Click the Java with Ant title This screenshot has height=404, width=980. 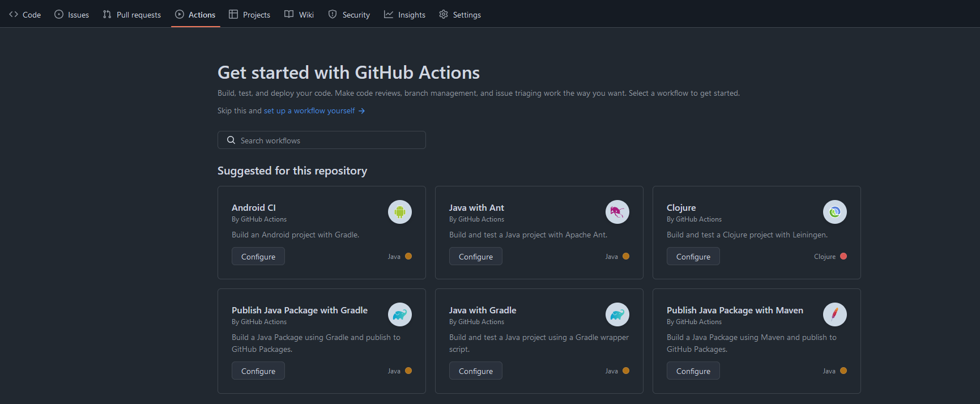pyautogui.click(x=476, y=208)
